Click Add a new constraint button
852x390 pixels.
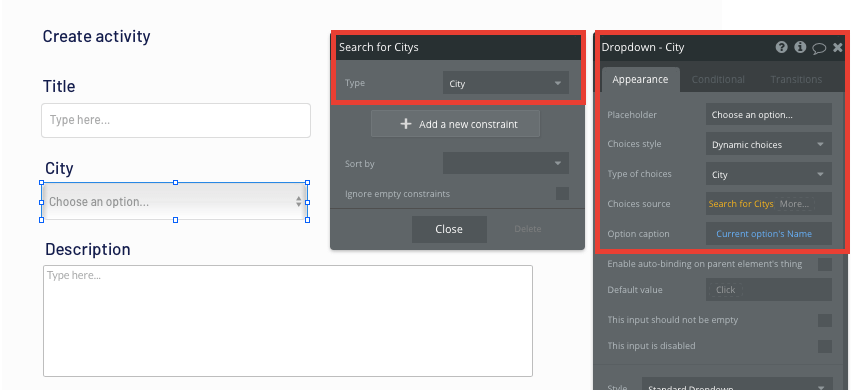coord(455,124)
